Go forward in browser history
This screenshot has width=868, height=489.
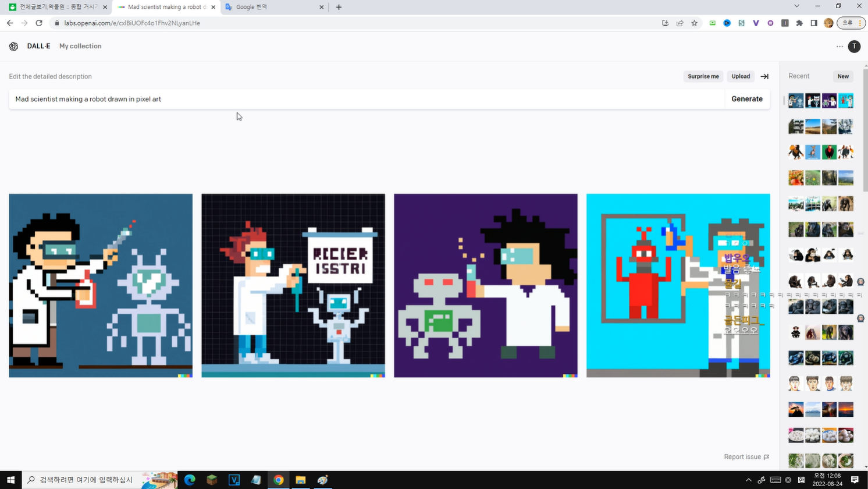(24, 23)
